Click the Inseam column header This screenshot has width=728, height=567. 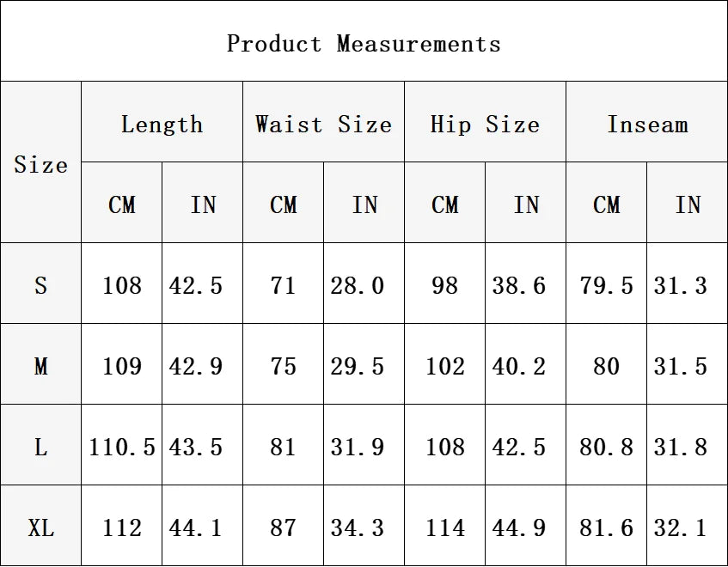(646, 122)
